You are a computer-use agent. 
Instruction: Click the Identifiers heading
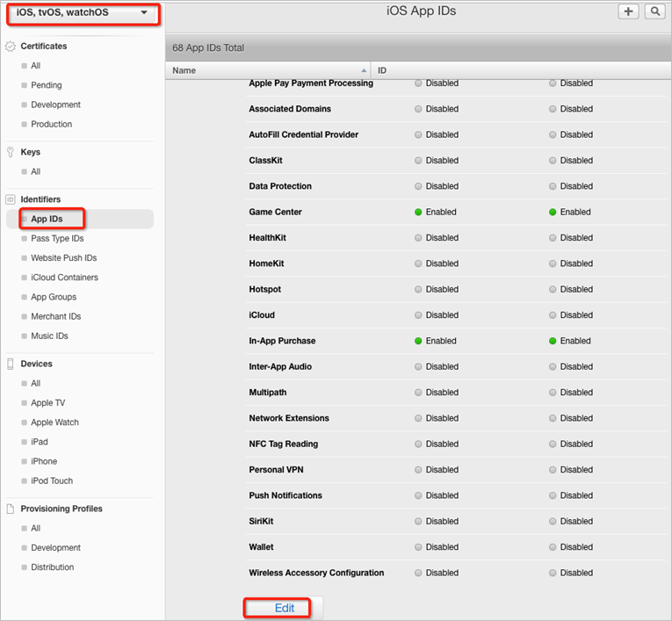click(x=40, y=199)
